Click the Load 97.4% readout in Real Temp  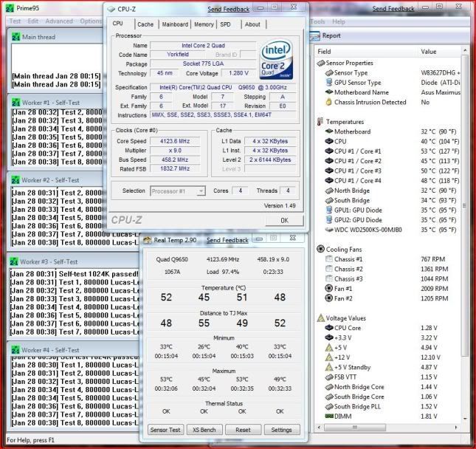pyautogui.click(x=223, y=272)
